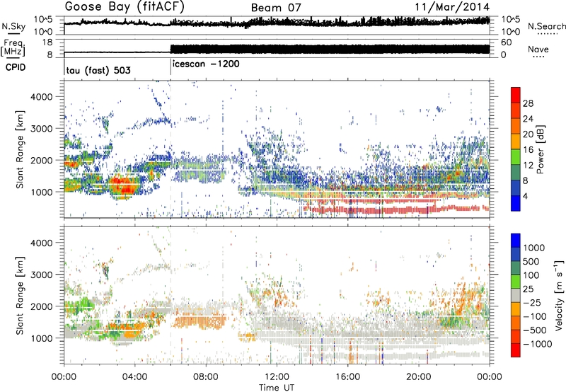Click the '18' frequency axis tick label
The image size is (566, 392).
click(x=47, y=42)
